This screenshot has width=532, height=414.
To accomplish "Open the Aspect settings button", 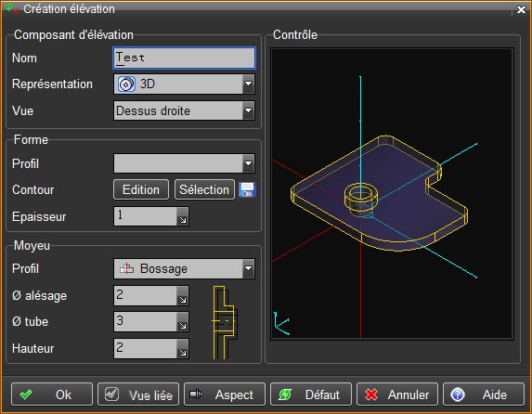I will tap(225, 395).
